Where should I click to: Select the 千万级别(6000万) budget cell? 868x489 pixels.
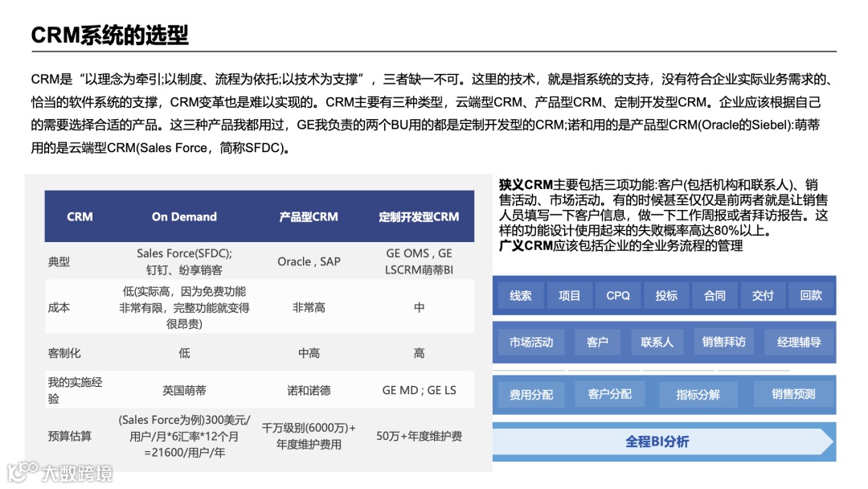309,436
